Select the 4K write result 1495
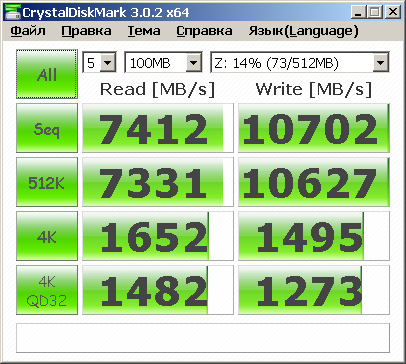 point(314,236)
